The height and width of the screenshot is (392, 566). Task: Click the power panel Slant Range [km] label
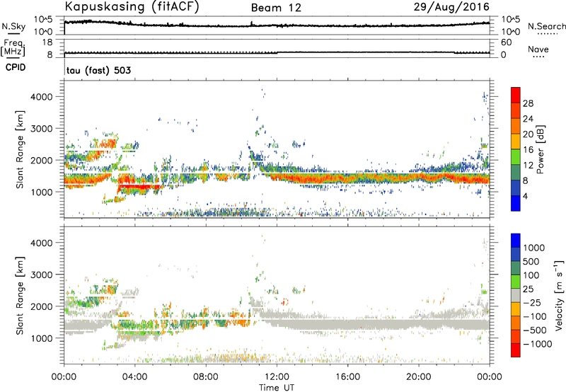[20, 149]
